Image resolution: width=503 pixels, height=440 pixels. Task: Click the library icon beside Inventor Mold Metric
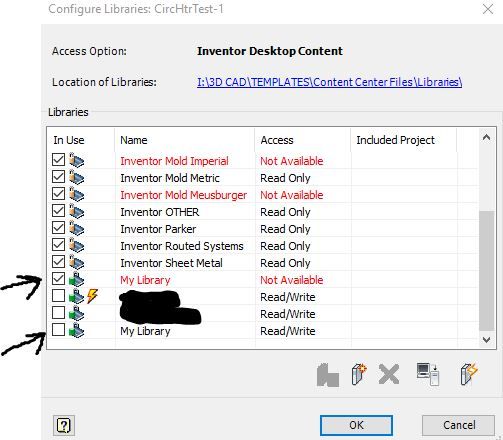pos(77,177)
